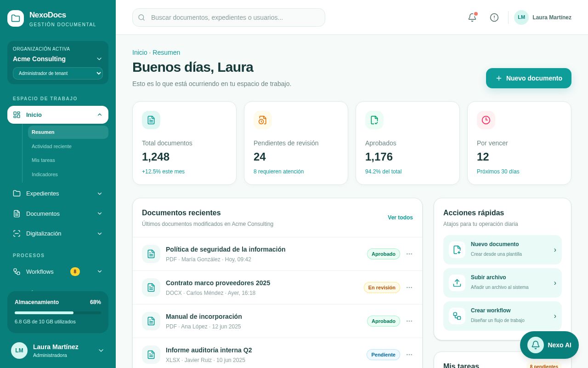
Task: Click the Pendientes de revisión card icon
Action: [263, 120]
